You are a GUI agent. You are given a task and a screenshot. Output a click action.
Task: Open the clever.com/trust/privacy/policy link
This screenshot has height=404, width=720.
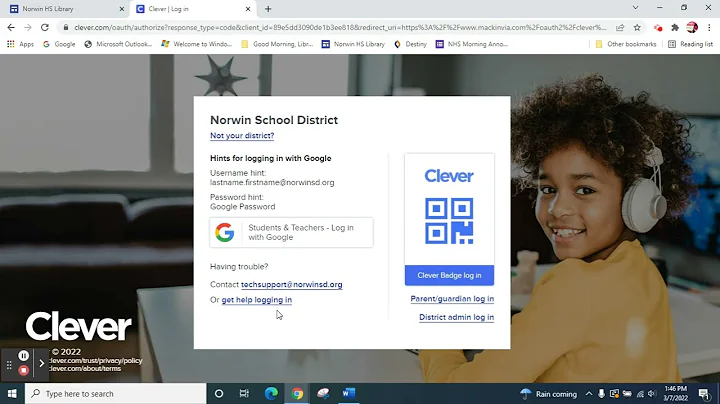96,361
